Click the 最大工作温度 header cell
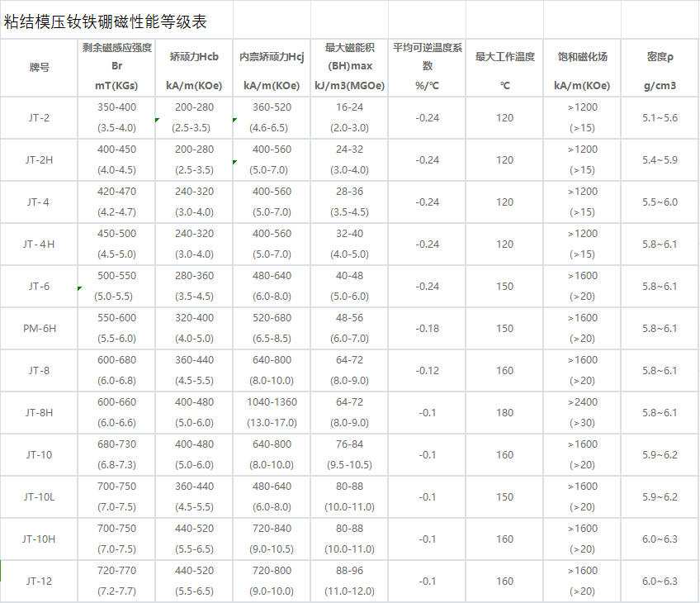The width and height of the screenshot is (700, 603). (505, 68)
